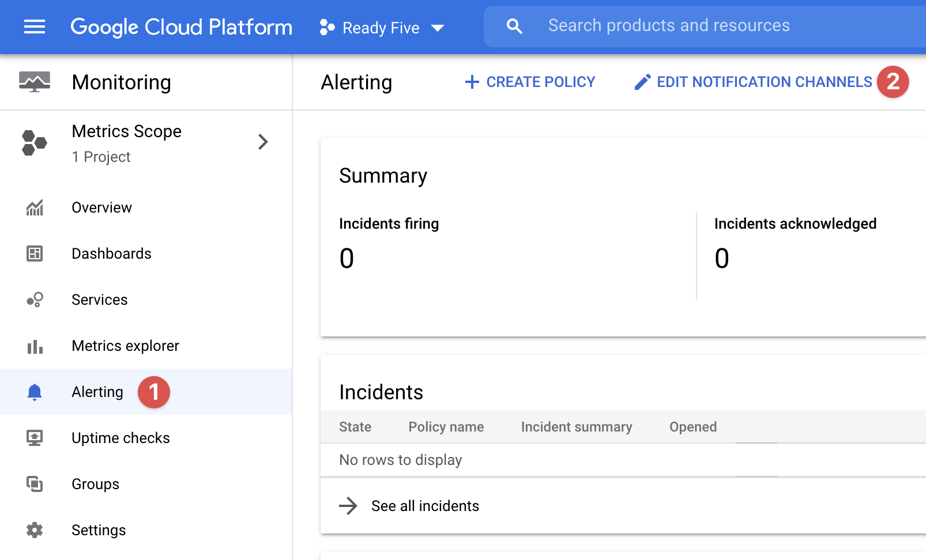
Task: Click the Incidents acknowledged count
Action: click(722, 258)
